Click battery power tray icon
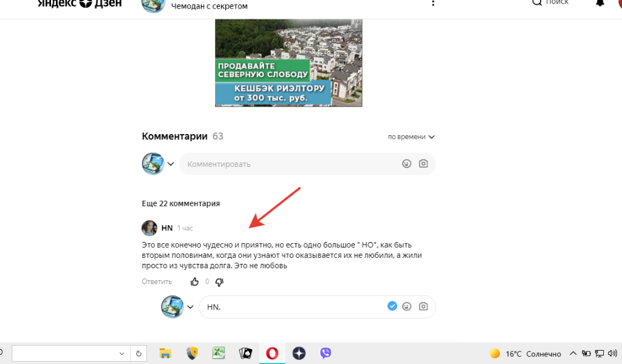622x364 pixels. pyautogui.click(x=586, y=354)
